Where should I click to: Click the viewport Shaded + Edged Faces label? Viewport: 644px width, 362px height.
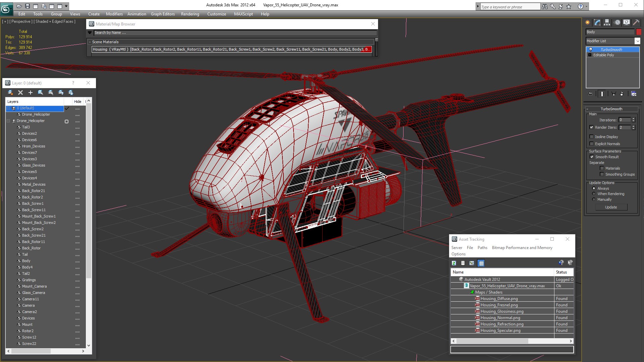(x=54, y=21)
